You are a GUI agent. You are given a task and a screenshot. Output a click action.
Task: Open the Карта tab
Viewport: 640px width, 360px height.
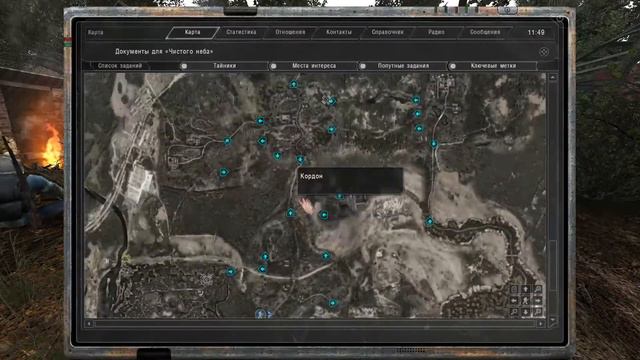click(192, 32)
